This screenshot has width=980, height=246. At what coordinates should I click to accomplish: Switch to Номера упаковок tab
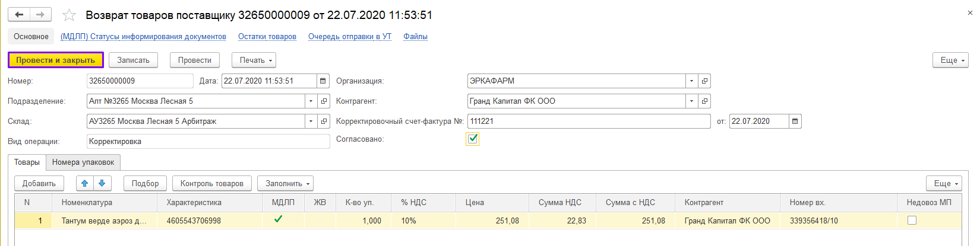(x=83, y=162)
